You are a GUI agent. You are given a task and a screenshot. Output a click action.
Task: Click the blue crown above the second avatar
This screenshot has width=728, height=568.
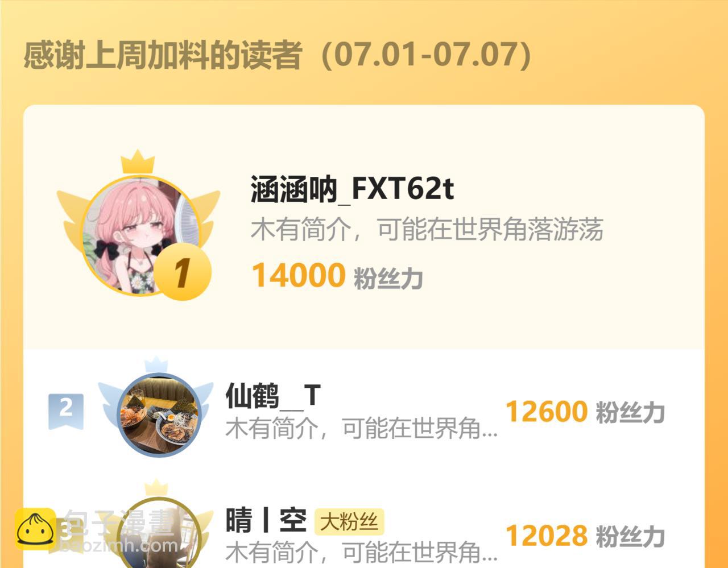[x=156, y=365]
